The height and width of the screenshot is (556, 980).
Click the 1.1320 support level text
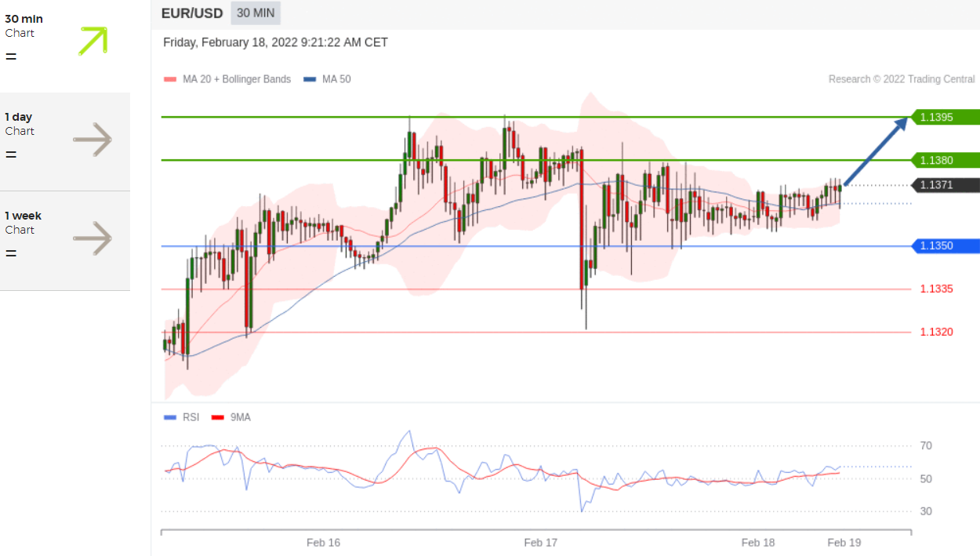coord(937,332)
